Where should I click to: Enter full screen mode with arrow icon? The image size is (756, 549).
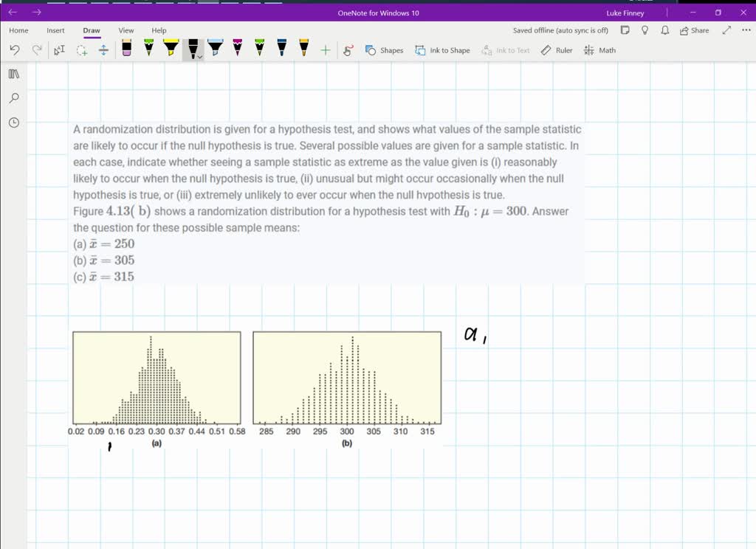click(726, 30)
